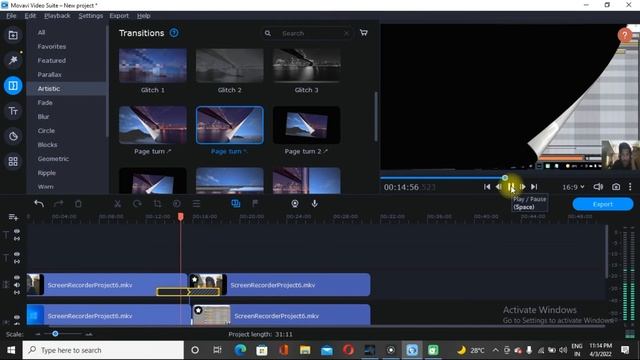
Task: Open the Playback menu
Action: (57, 16)
